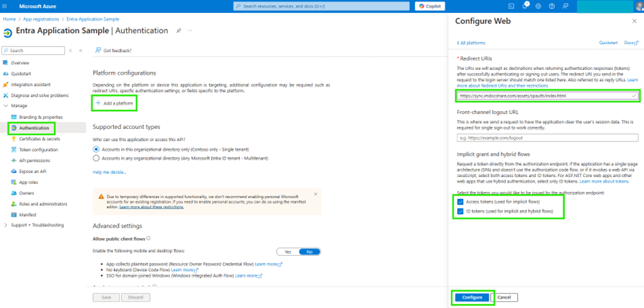Open Roles and administrators
644x308 pixels.
(43, 204)
